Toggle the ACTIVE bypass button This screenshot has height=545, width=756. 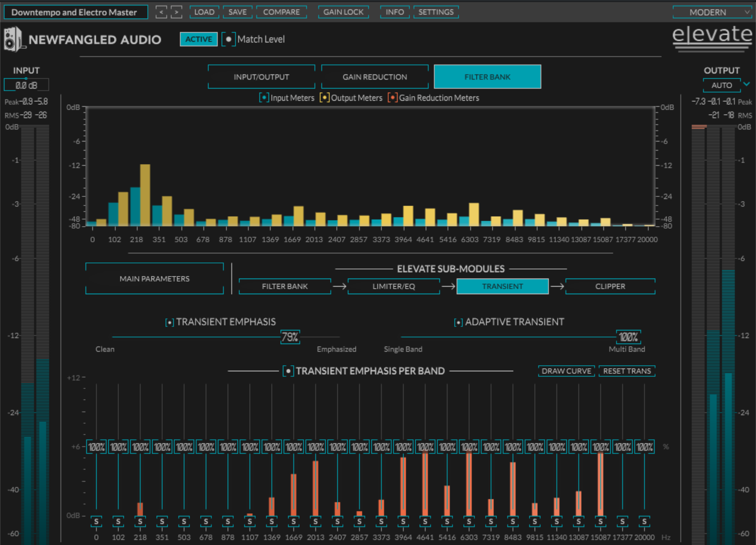(x=199, y=39)
